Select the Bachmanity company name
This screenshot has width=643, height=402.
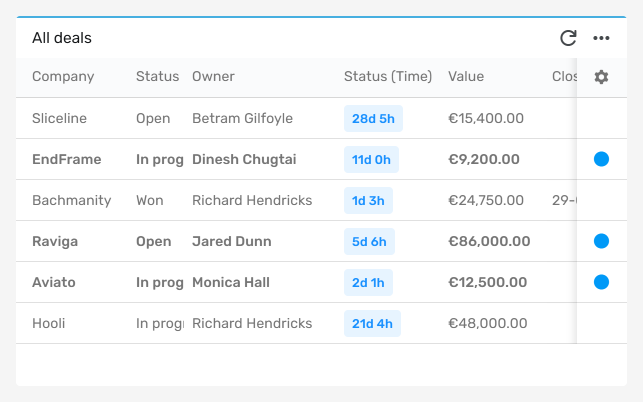point(72,200)
